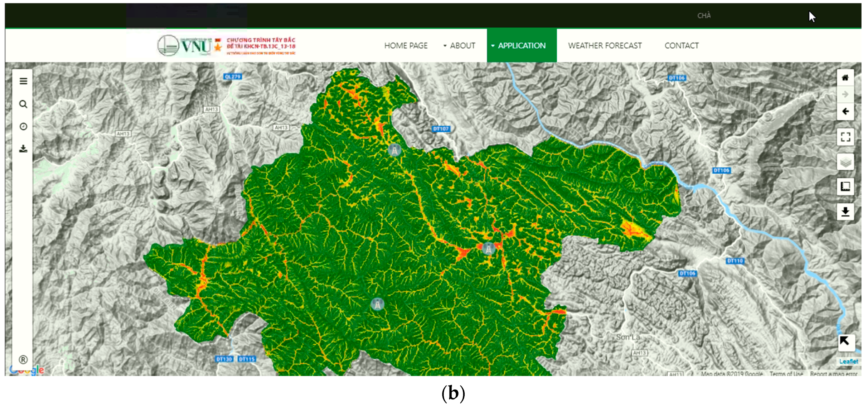Image resolution: width=868 pixels, height=409 pixels.
Task: Expand the ABOUT dropdown menu
Action: [x=459, y=46]
